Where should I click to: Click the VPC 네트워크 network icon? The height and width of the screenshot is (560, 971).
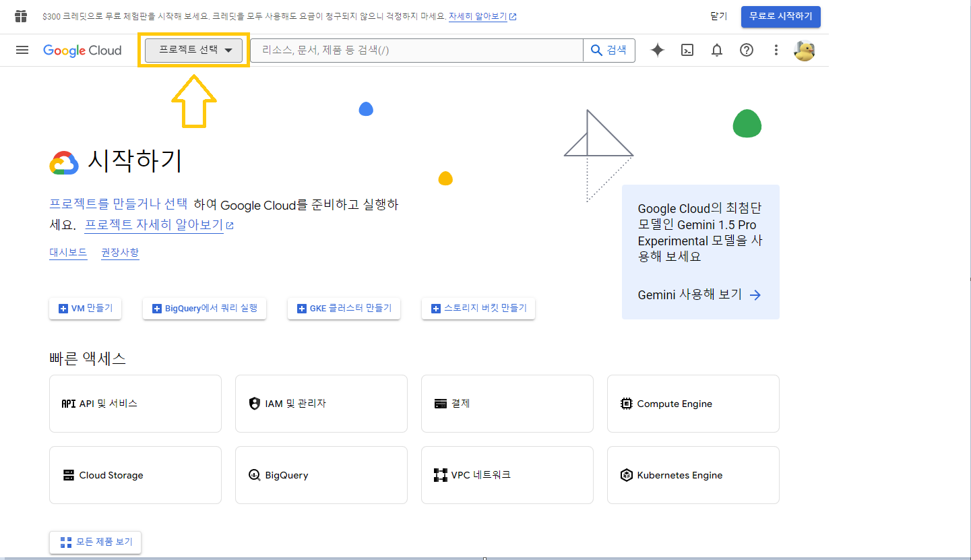click(441, 475)
